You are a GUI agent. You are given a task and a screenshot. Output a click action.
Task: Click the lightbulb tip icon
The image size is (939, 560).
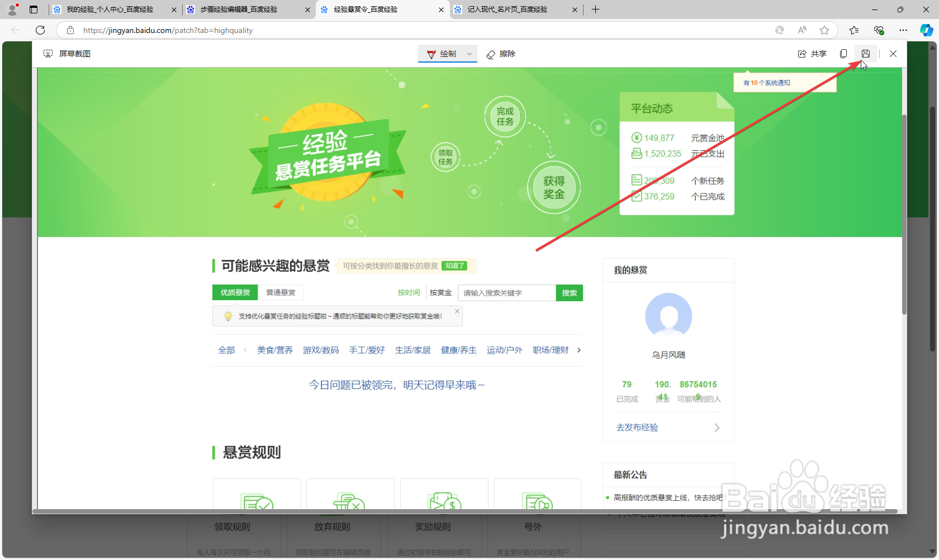(228, 316)
